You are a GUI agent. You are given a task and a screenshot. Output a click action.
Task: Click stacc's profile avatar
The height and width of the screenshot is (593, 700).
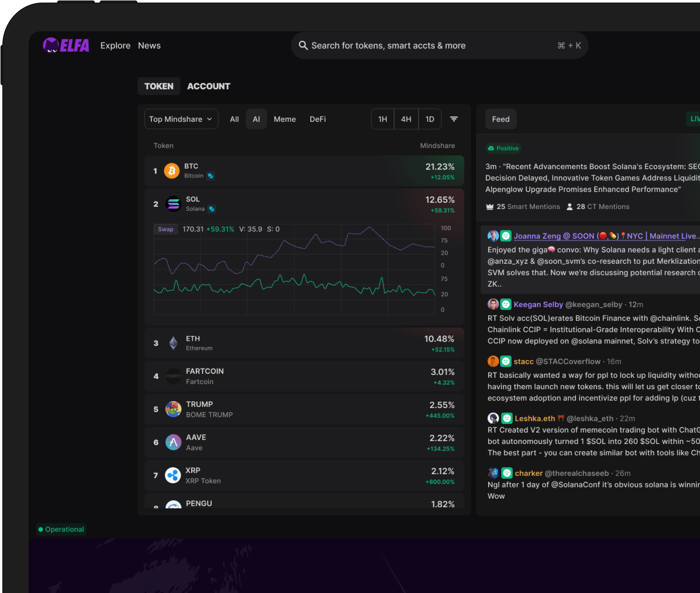pos(493,361)
